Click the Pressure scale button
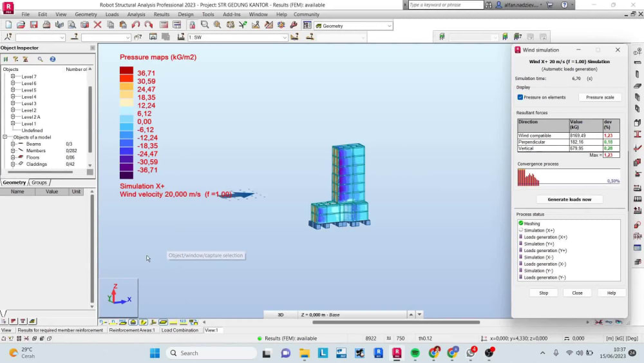644x363 pixels. click(x=600, y=97)
